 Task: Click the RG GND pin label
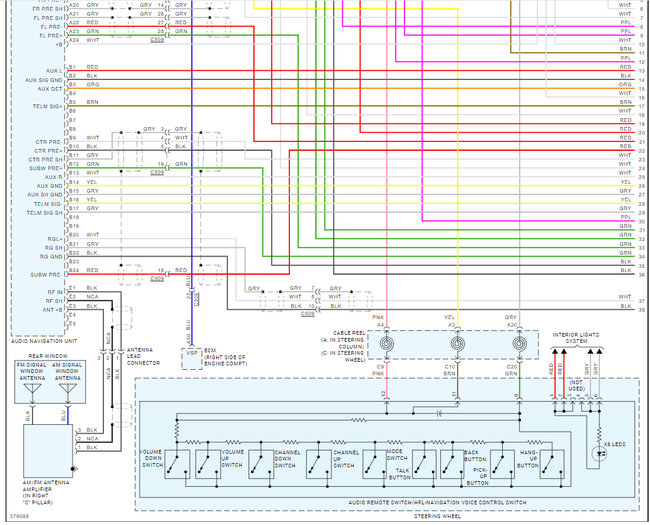point(51,257)
